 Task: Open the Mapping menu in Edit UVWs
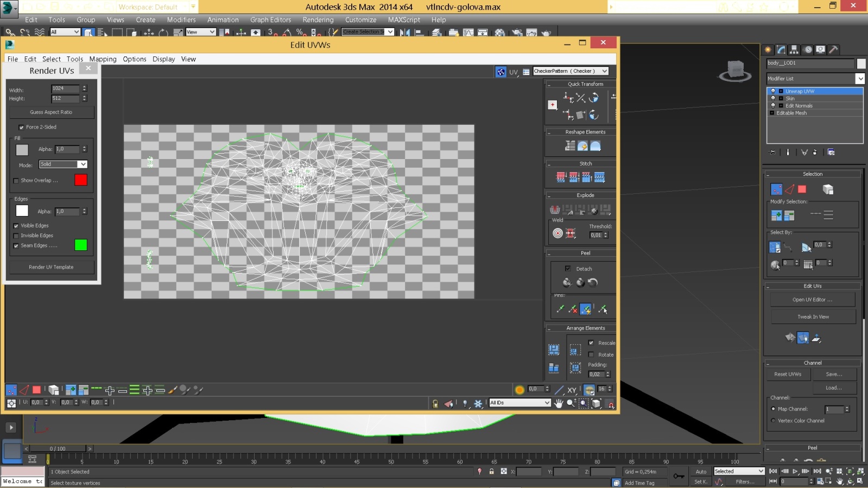[103, 59]
